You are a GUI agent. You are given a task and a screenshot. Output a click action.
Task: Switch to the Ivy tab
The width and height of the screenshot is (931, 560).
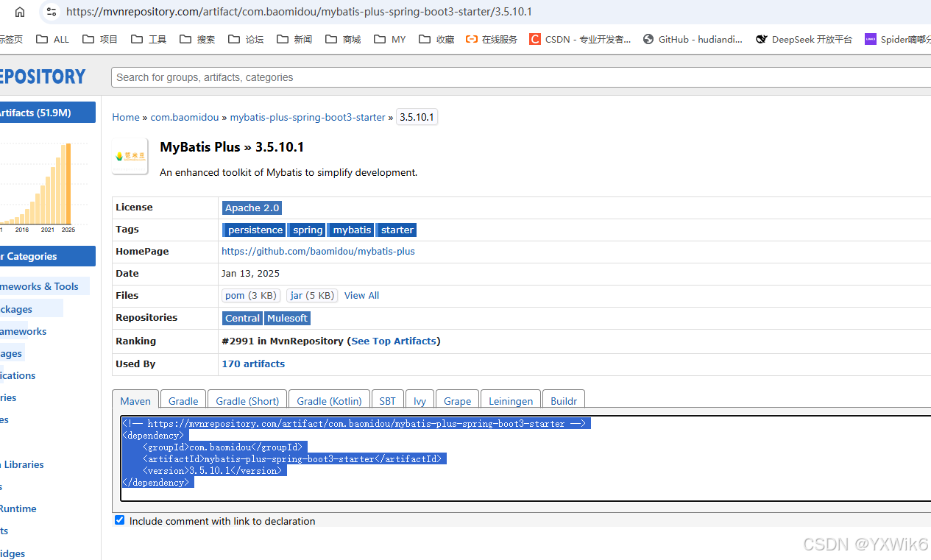[420, 401]
